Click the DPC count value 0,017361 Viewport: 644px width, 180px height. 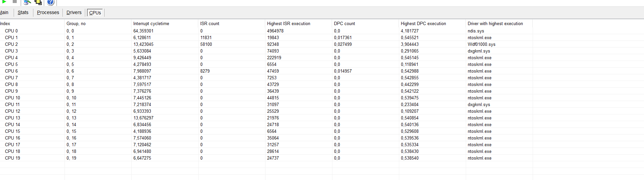343,37
